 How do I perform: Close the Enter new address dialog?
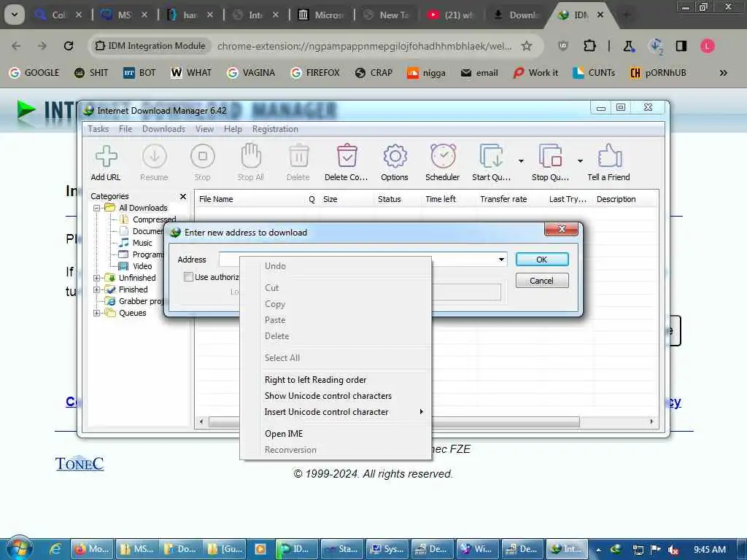(x=561, y=229)
